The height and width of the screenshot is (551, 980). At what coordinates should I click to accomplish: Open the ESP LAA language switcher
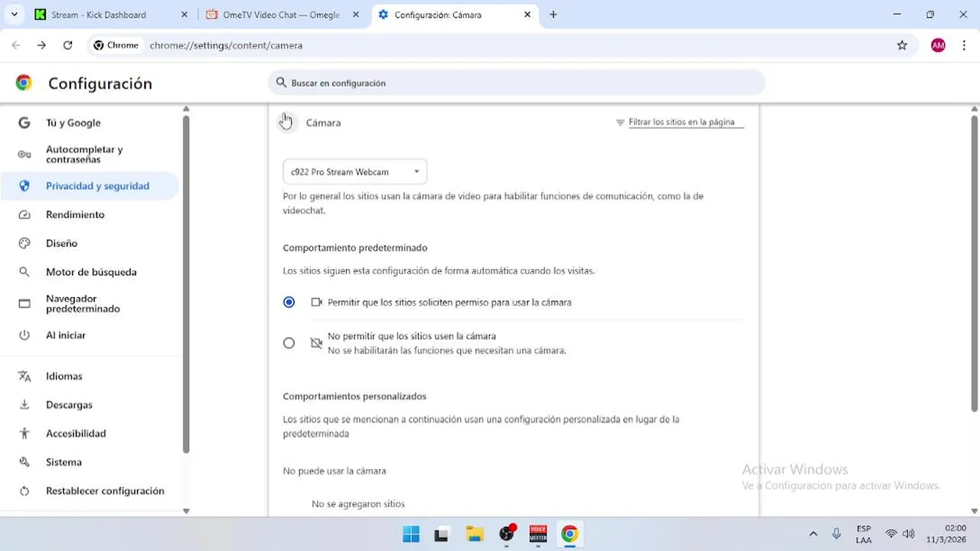click(x=864, y=534)
